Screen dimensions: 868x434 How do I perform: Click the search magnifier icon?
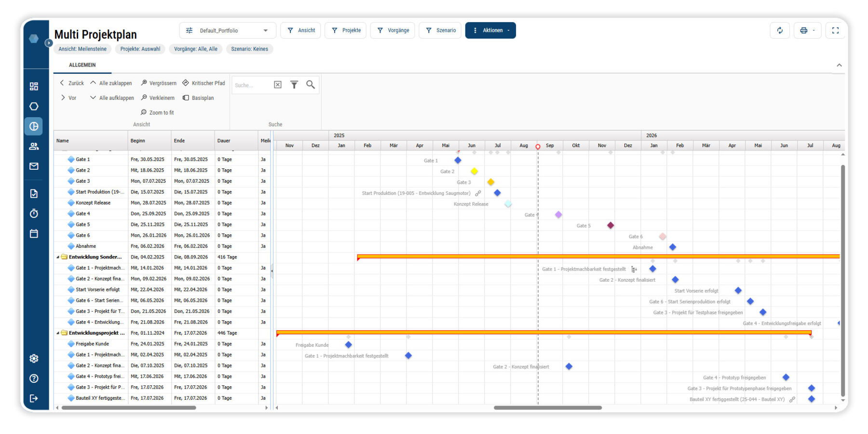311,85
